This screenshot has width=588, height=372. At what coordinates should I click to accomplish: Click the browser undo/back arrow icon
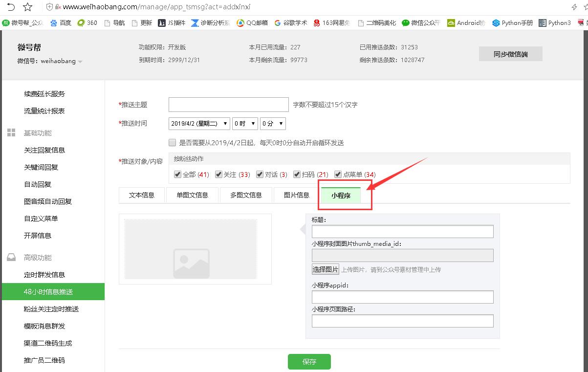point(10,7)
